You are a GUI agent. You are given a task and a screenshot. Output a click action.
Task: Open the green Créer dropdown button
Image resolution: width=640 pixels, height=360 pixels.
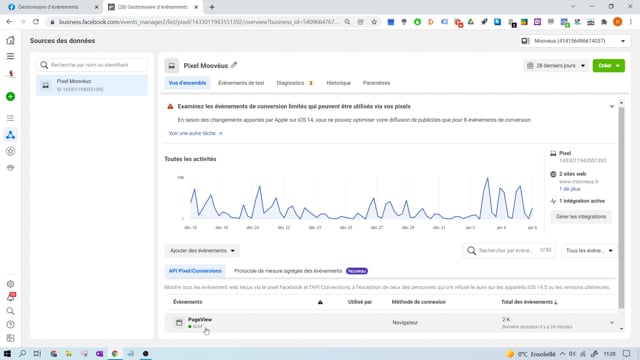(609, 66)
